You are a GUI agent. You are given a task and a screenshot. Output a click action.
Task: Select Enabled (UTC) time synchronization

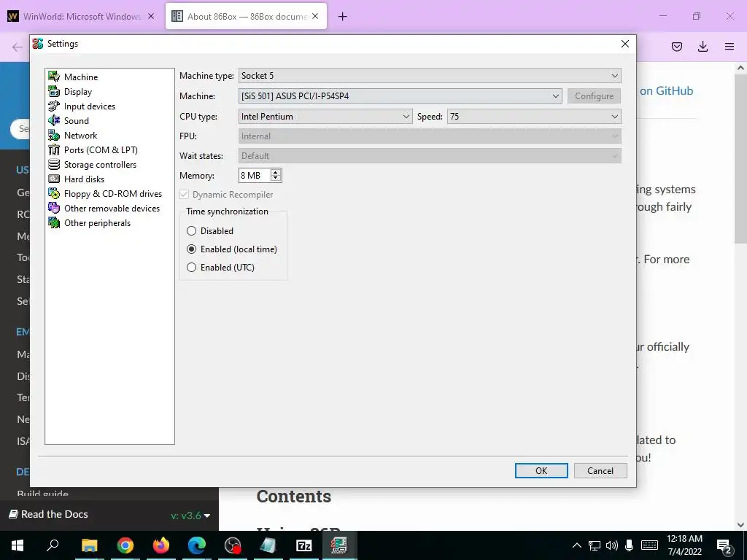(220, 267)
